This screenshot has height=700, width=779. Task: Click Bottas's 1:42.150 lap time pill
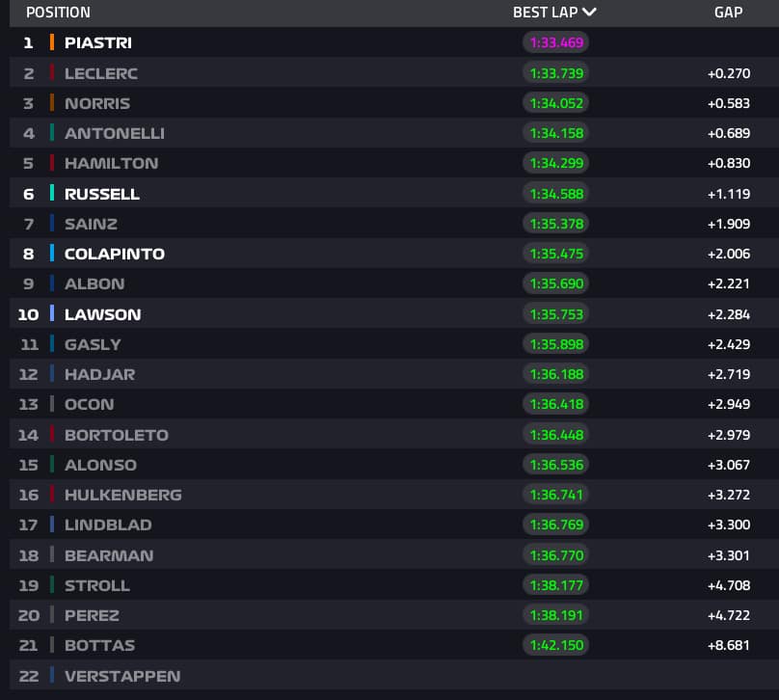pos(555,645)
